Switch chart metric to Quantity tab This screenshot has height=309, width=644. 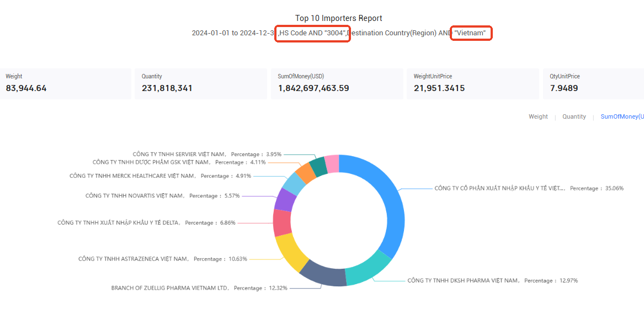pos(574,116)
